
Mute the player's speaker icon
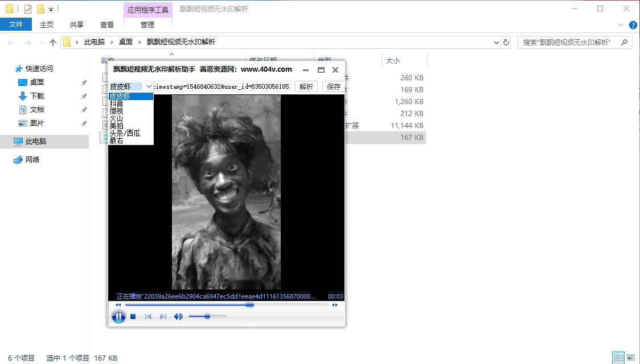[178, 316]
